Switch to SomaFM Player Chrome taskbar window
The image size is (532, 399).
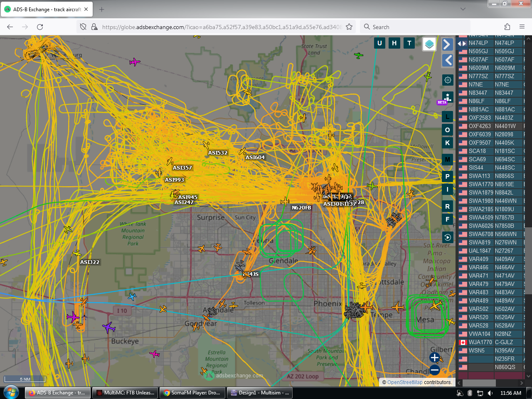pos(192,393)
